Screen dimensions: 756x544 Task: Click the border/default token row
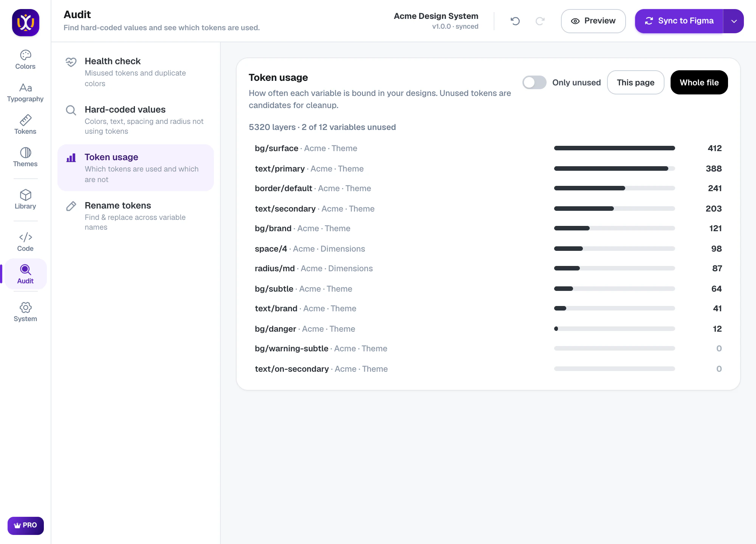click(488, 188)
